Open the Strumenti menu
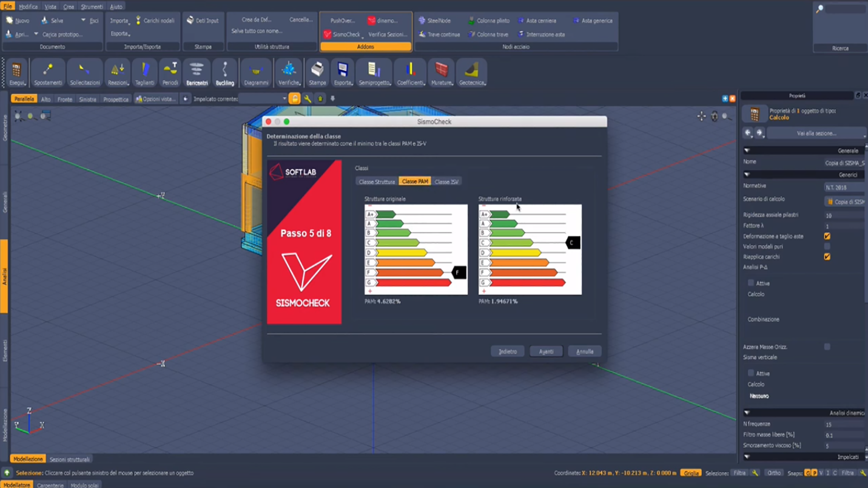 (x=92, y=7)
